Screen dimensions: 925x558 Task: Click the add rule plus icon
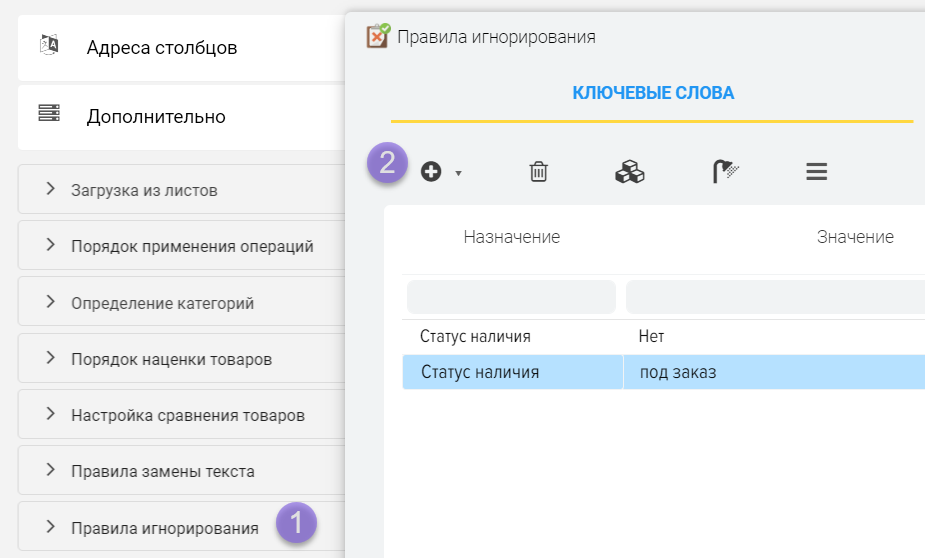(x=431, y=172)
